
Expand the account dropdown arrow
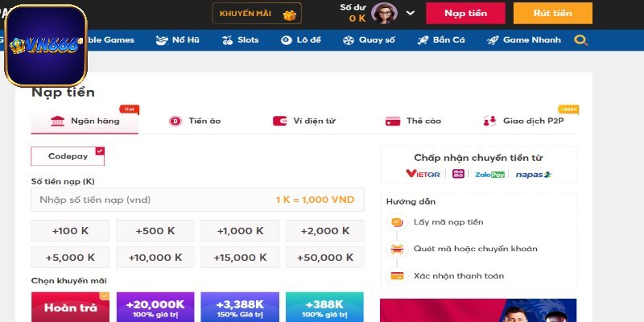point(411,13)
